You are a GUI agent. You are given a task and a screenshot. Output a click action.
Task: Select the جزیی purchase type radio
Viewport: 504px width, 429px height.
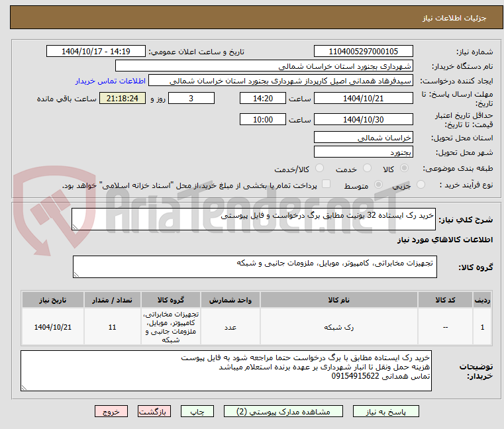tap(421, 185)
